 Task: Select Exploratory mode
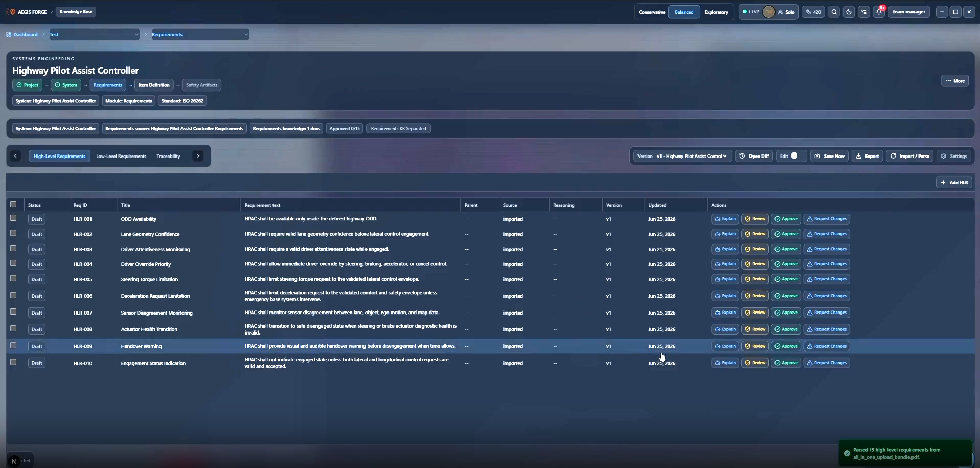[x=716, y=12]
